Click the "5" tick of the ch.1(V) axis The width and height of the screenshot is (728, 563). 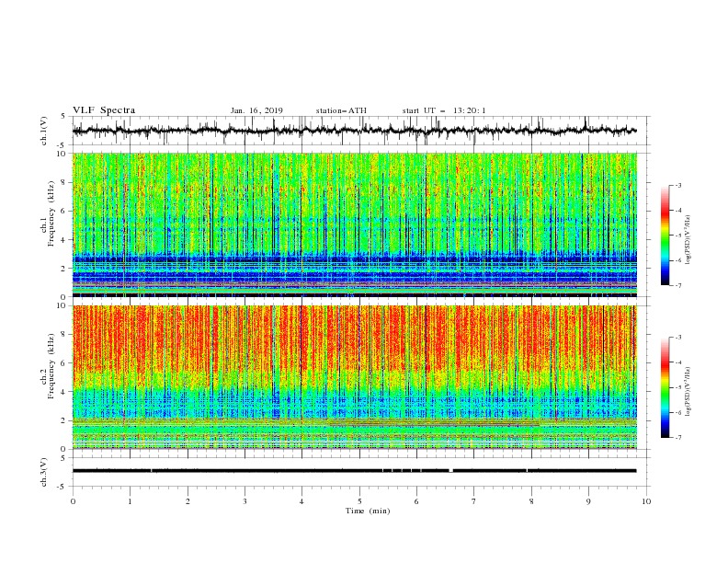pyautogui.click(x=64, y=117)
